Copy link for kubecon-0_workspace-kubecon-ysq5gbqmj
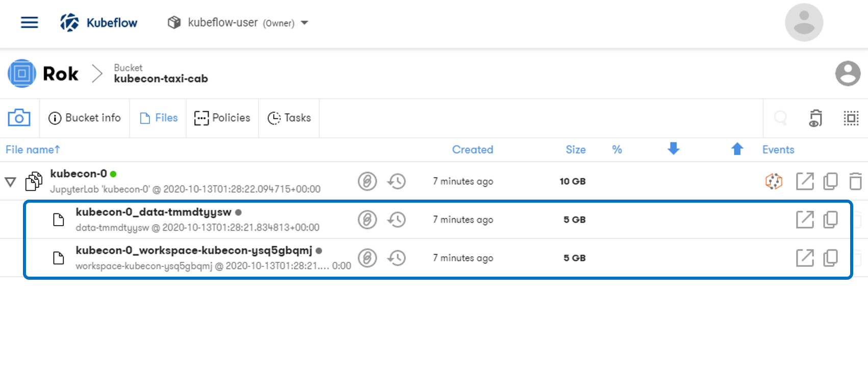The width and height of the screenshot is (868, 365). pyautogui.click(x=830, y=258)
